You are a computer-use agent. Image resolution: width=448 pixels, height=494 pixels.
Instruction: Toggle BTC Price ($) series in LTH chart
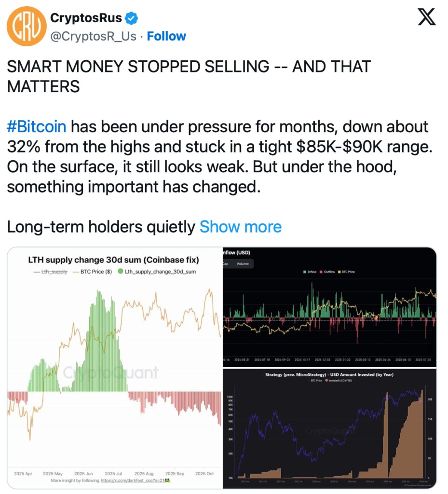(x=95, y=272)
